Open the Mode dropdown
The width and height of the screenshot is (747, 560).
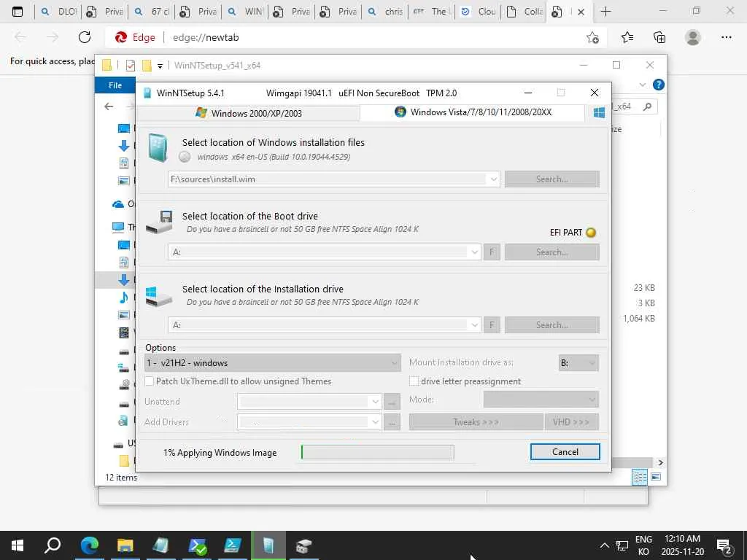click(x=541, y=399)
